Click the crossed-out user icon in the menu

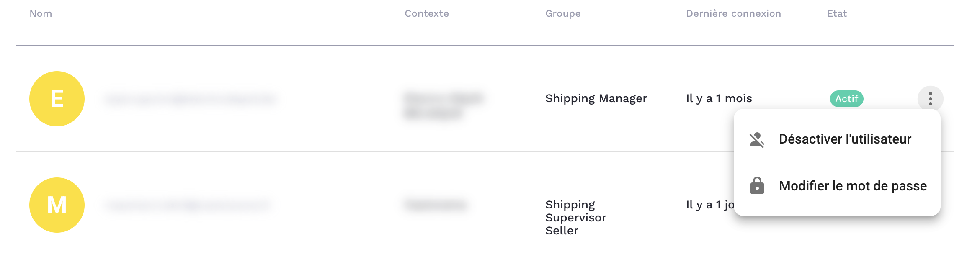tap(757, 139)
